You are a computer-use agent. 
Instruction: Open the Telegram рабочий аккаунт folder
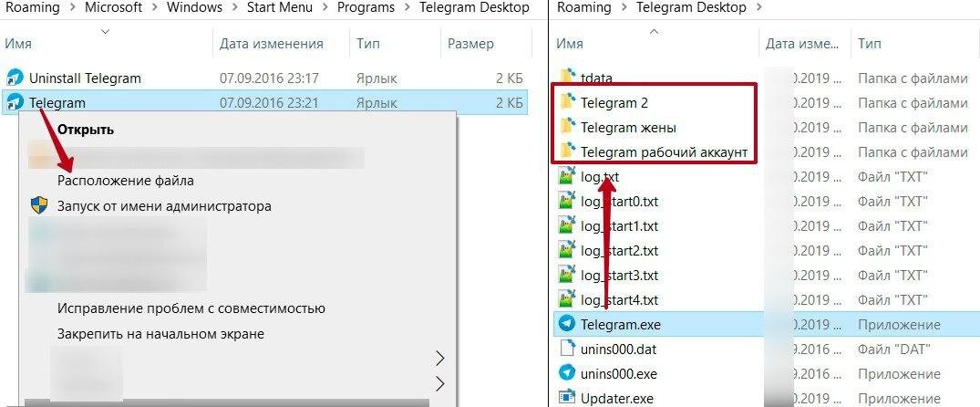[664, 152]
